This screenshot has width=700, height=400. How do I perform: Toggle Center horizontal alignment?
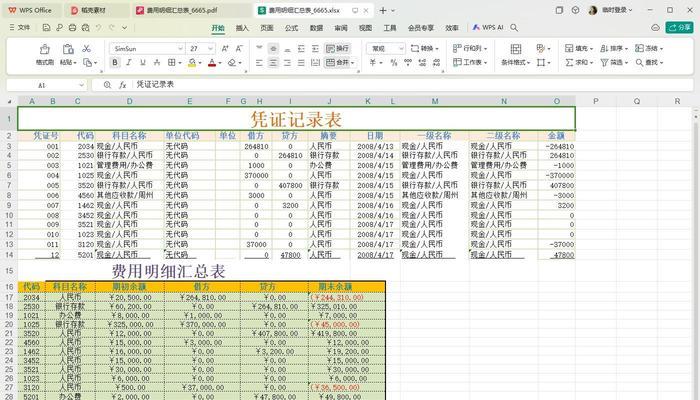273,62
